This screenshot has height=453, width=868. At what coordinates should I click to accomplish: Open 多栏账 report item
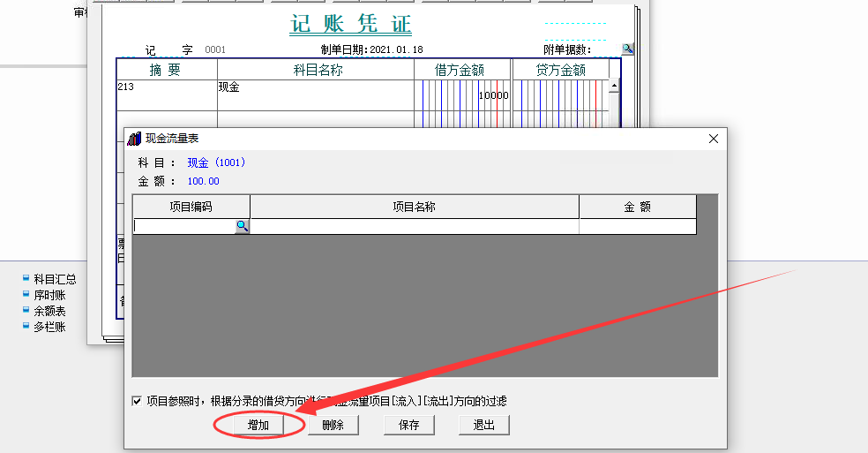(49, 327)
